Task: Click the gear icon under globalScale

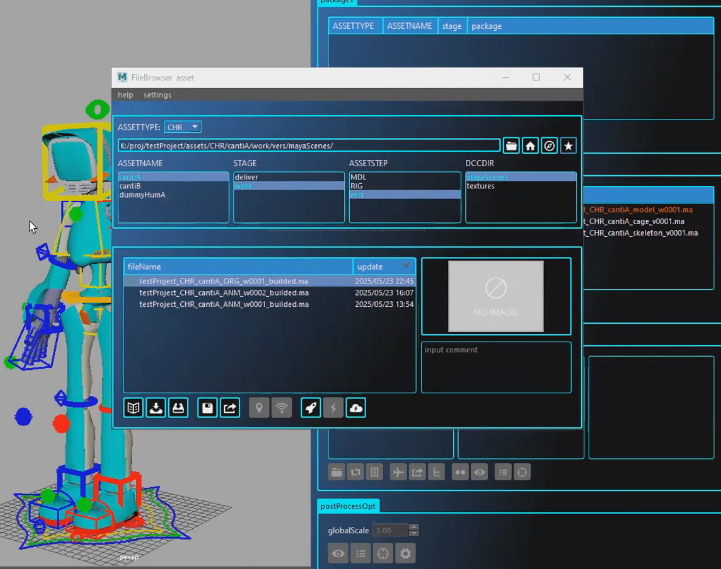Action: [406, 553]
